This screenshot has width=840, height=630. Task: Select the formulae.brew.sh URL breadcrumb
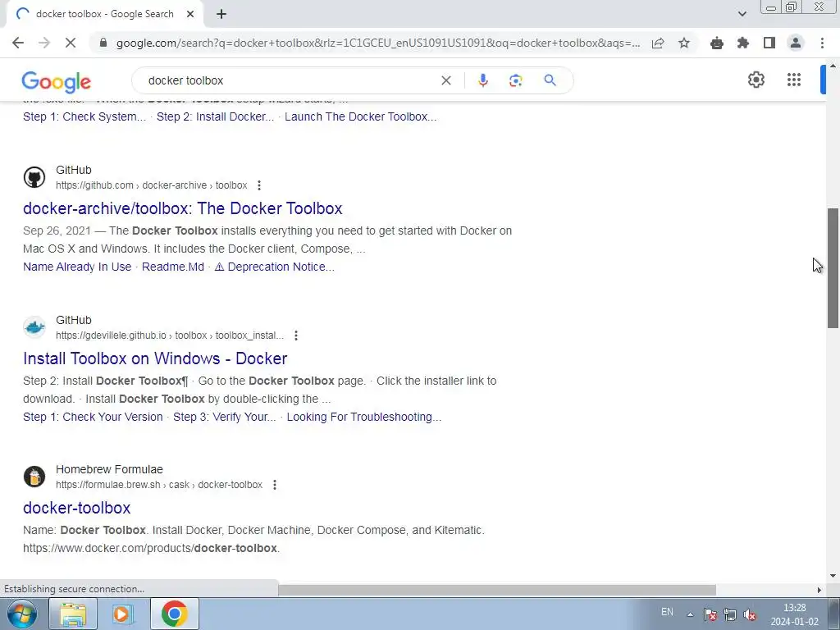[x=159, y=485]
